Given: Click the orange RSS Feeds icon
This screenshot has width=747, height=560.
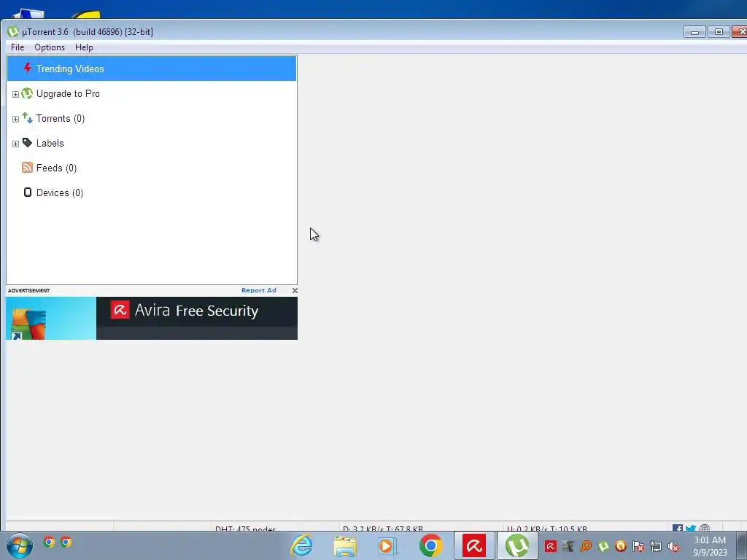Looking at the screenshot, I should pyautogui.click(x=27, y=168).
